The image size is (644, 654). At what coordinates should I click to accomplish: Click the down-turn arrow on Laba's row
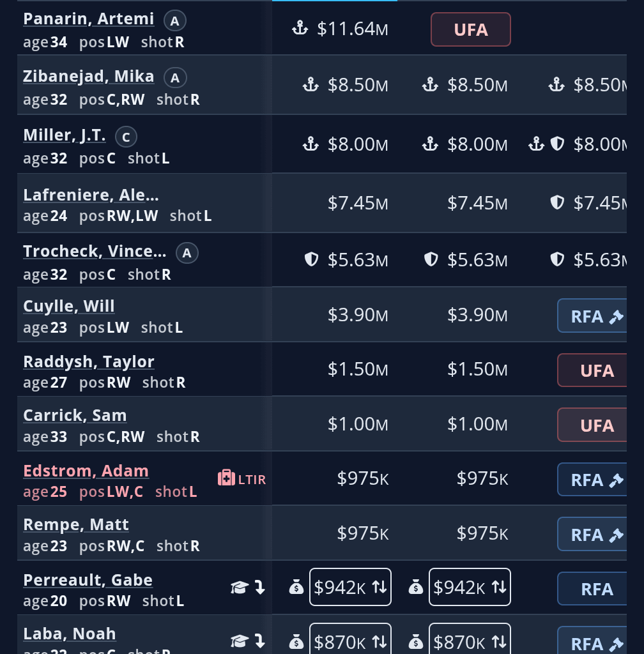(x=260, y=641)
